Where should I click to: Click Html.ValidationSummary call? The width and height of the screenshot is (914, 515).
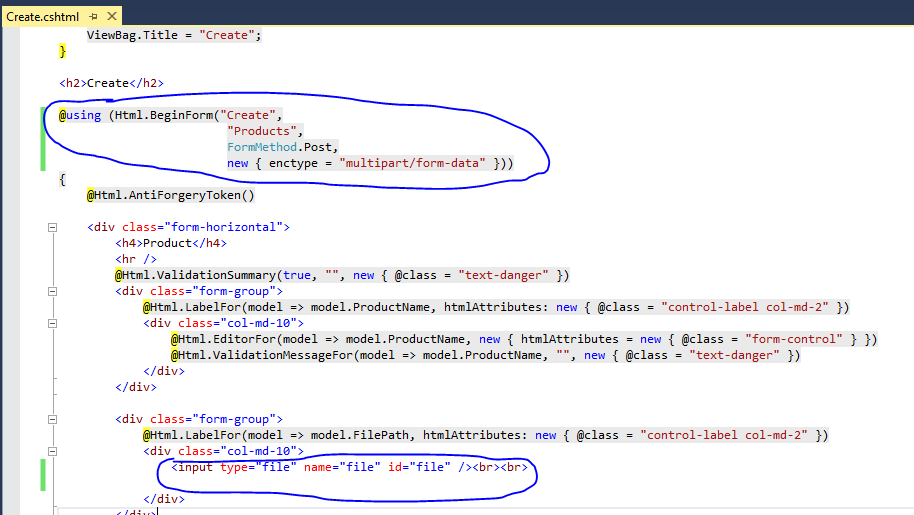pyautogui.click(x=342, y=275)
